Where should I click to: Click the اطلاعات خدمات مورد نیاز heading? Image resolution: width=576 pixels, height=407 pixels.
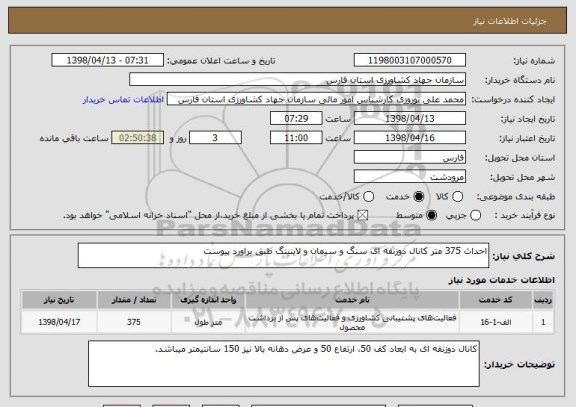point(501,280)
